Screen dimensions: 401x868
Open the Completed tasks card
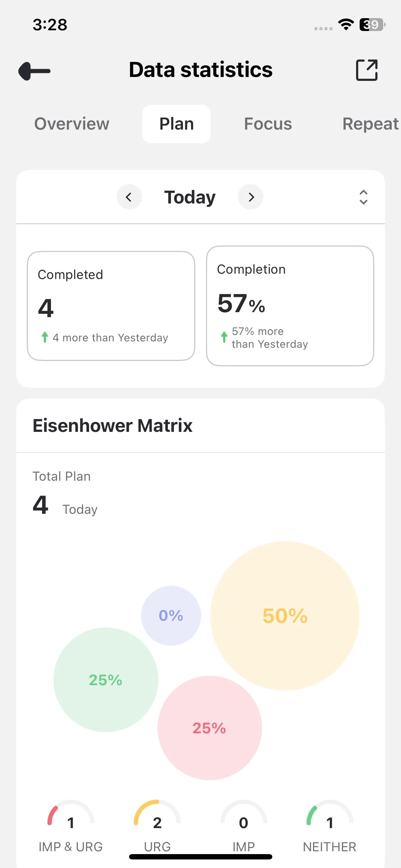pos(111,306)
